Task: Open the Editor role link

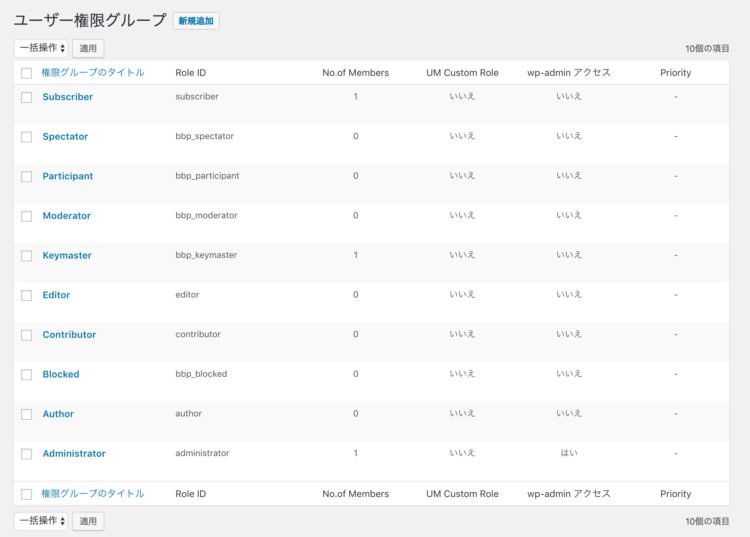Action: tap(56, 295)
